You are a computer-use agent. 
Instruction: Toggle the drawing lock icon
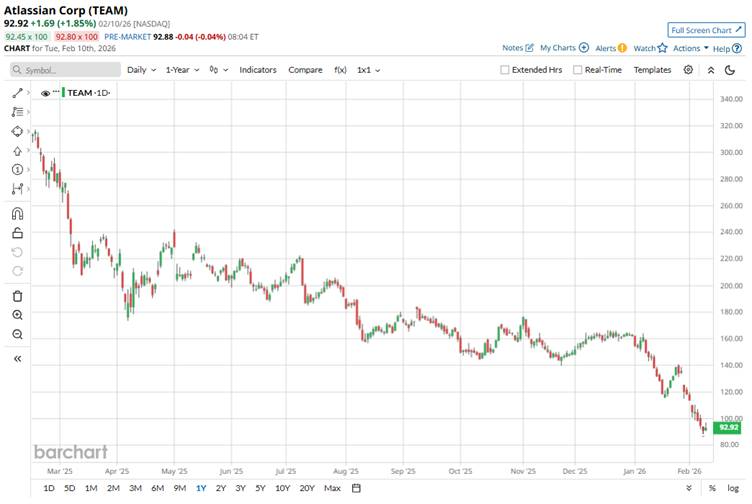[17, 233]
